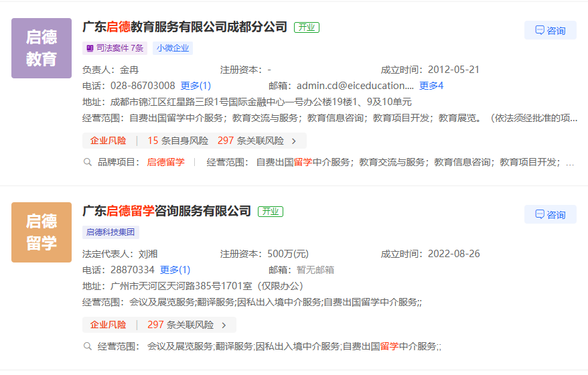Click 297 条关联风险 in 成都分公司 card

(250, 141)
